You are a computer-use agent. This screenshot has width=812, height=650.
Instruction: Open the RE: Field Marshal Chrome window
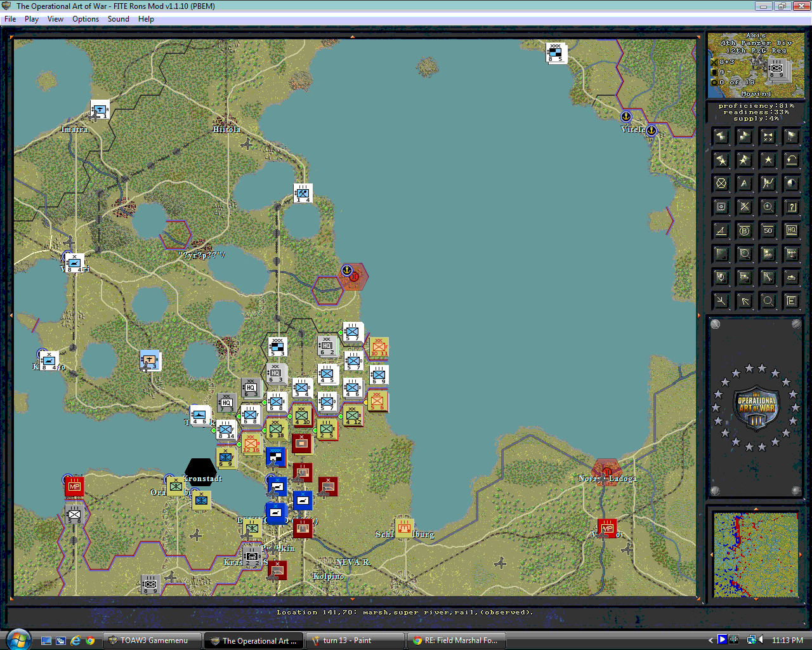click(x=456, y=640)
